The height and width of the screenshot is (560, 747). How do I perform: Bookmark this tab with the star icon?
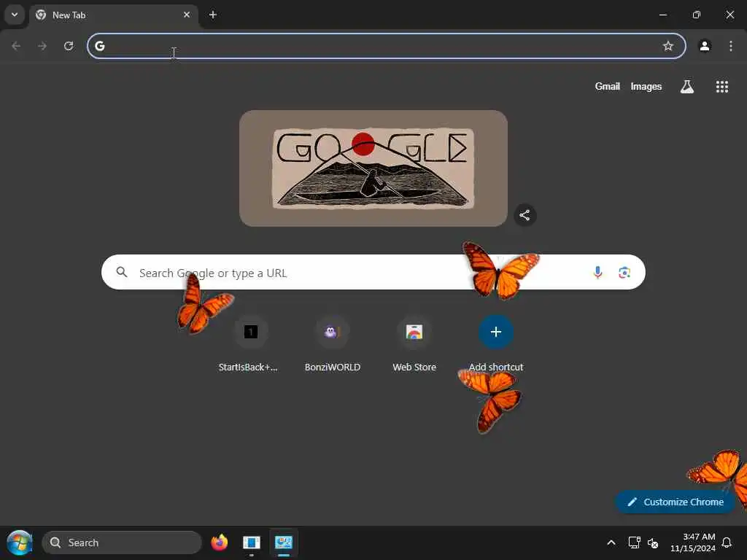(668, 46)
